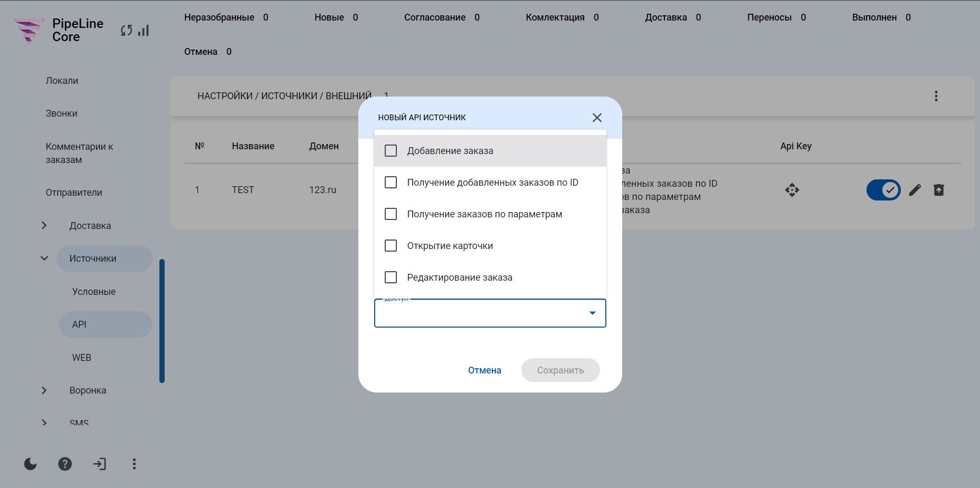Click the 123.ru domain cell
The height and width of the screenshot is (488, 980).
(322, 190)
